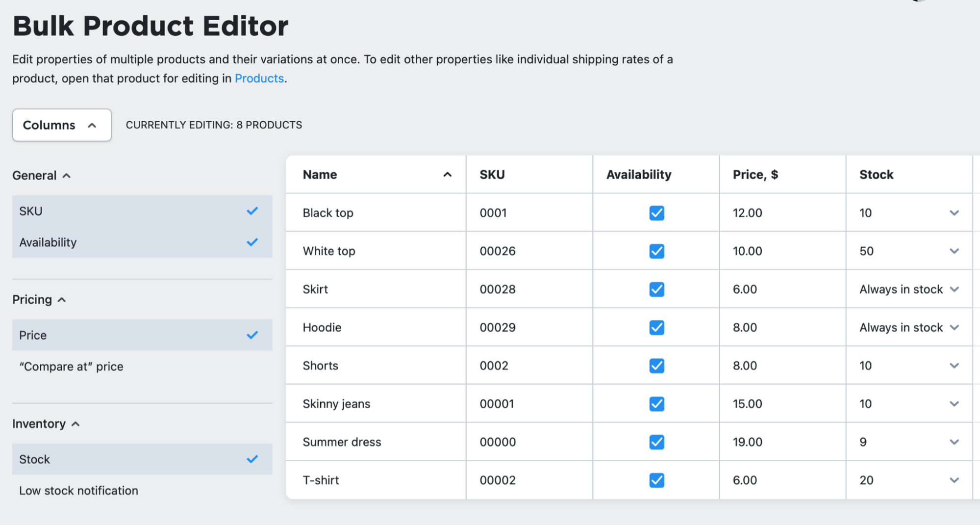Click the Columns button
Viewport: 980px width, 525px height.
(x=49, y=125)
